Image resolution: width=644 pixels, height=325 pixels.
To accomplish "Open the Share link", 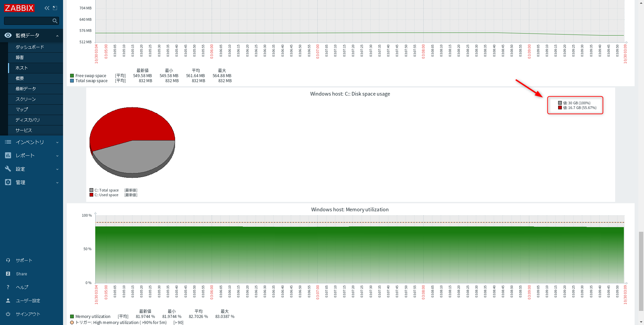I will [21, 274].
